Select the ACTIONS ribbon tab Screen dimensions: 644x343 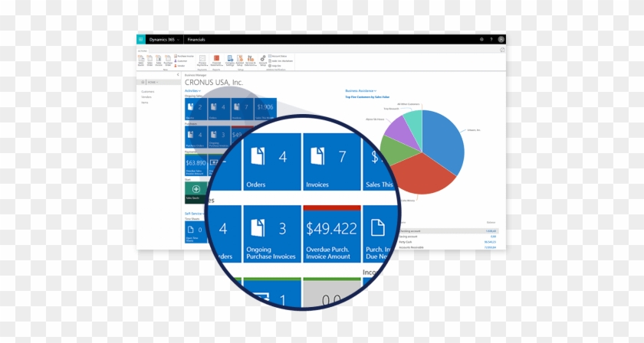pos(142,51)
